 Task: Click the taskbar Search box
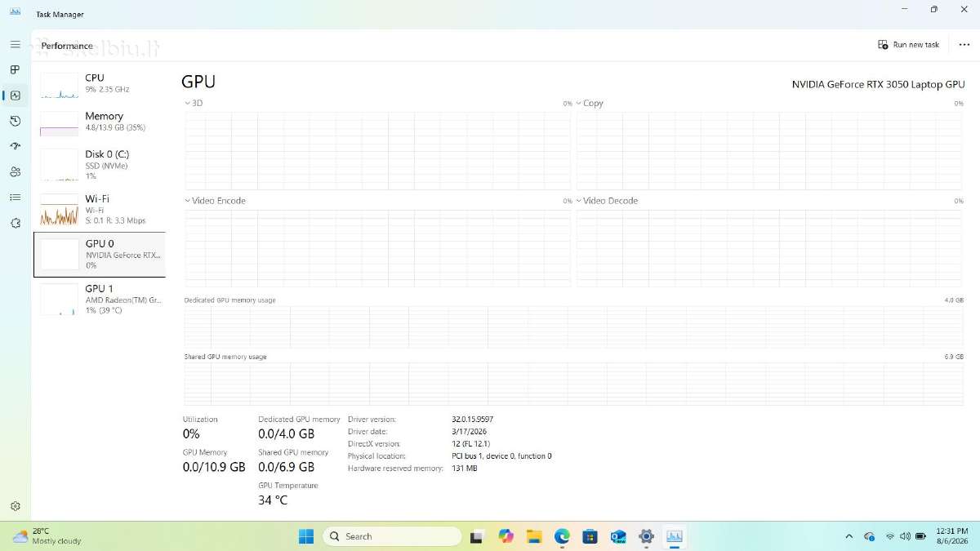(392, 536)
